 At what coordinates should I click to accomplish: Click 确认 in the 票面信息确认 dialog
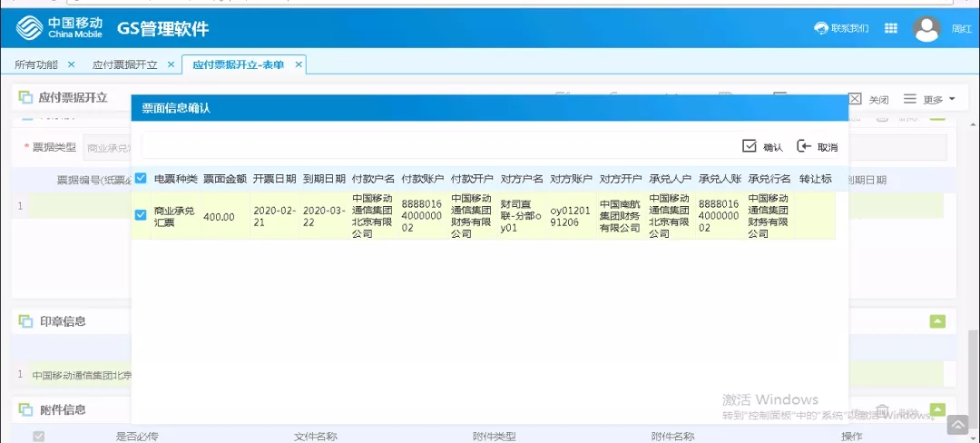[762, 147]
